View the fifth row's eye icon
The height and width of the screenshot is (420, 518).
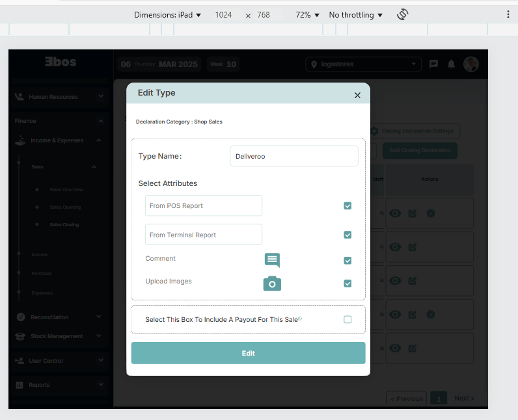click(x=395, y=348)
